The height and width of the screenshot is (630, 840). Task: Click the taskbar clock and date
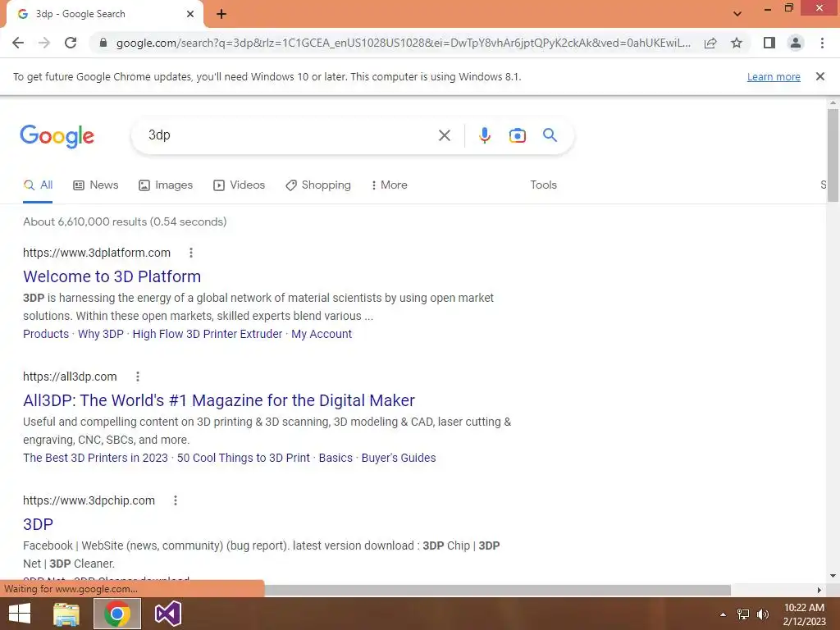804,614
